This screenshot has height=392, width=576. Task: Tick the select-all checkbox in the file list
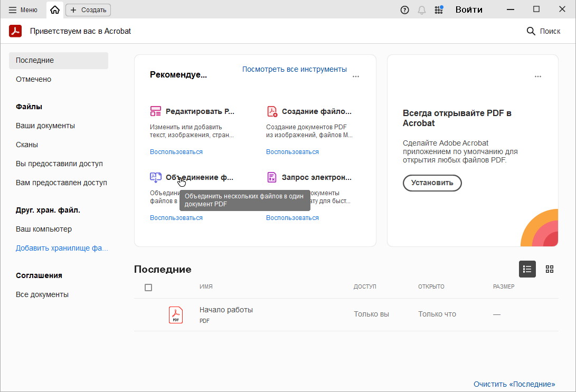148,288
